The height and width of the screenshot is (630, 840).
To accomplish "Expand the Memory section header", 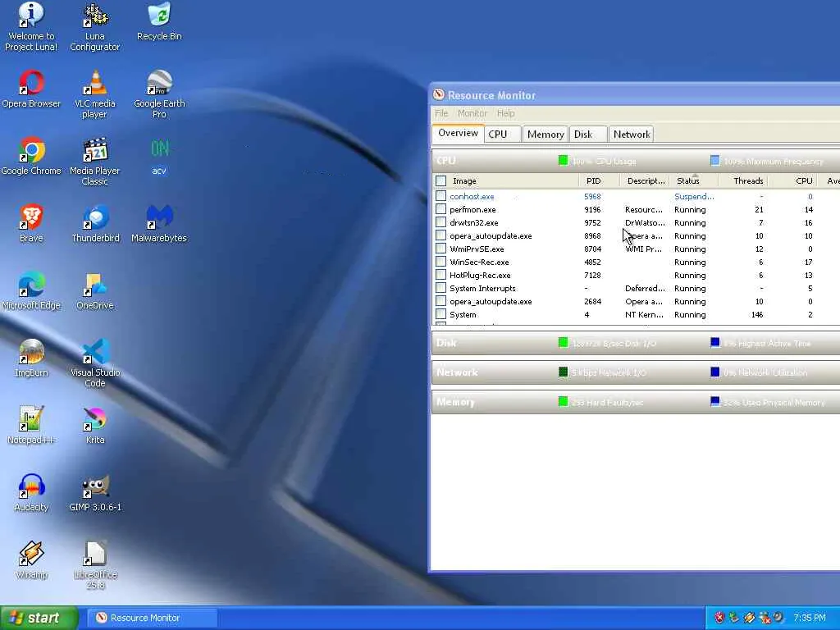I will coord(636,402).
